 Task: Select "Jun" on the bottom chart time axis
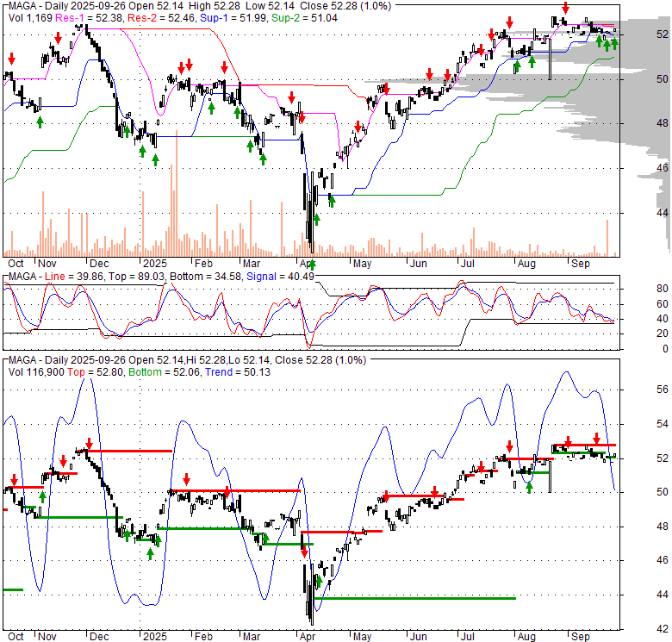click(x=419, y=637)
